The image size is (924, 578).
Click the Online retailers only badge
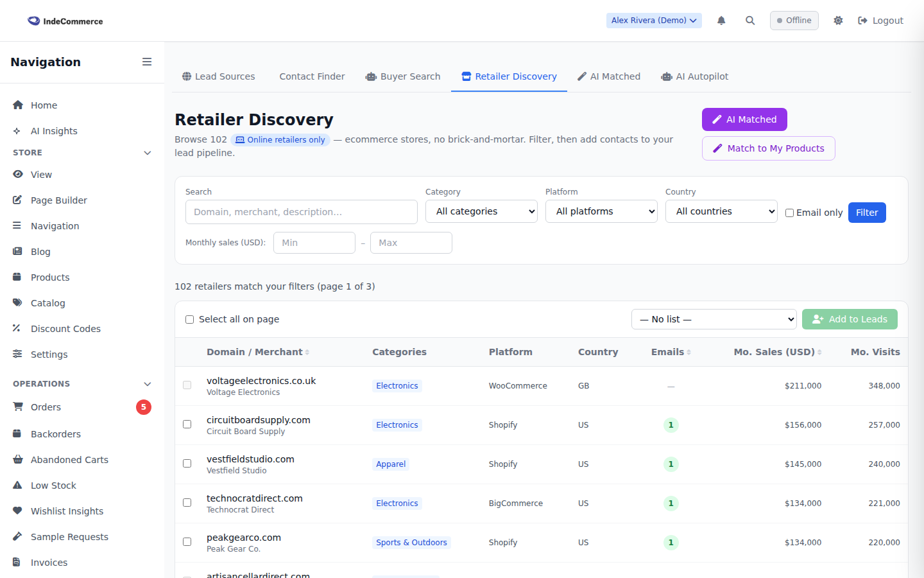pyautogui.click(x=280, y=140)
